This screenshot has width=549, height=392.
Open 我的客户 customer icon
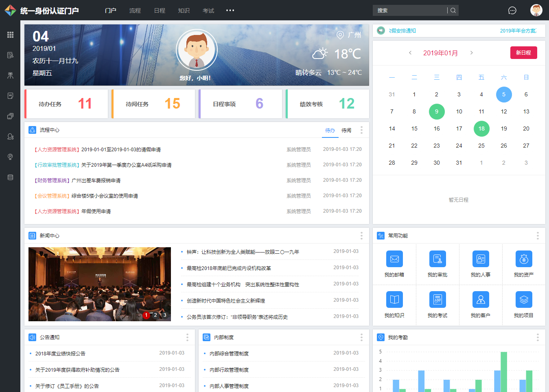(x=481, y=300)
